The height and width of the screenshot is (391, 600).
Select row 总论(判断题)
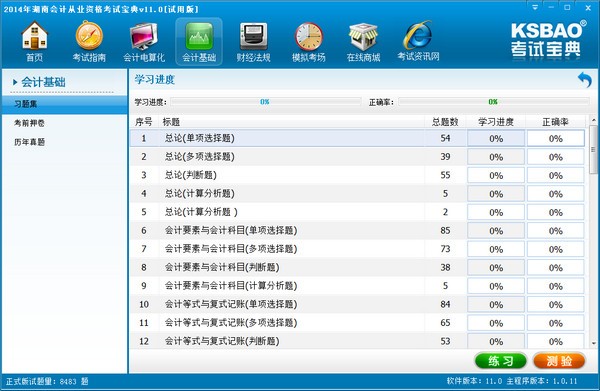pos(357,175)
